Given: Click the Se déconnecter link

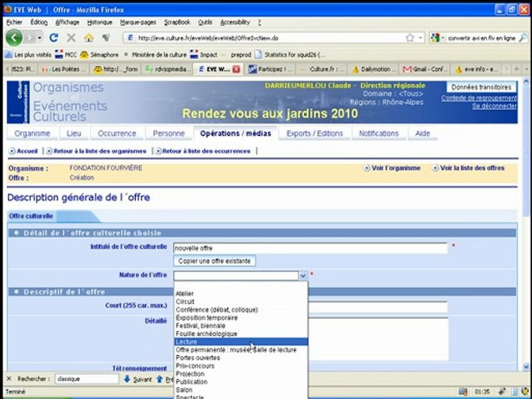Looking at the screenshot, I should 494,106.
